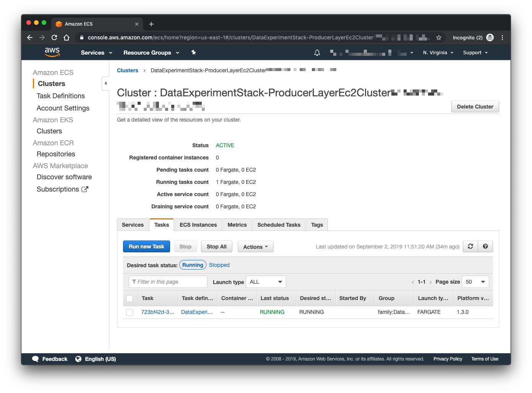This screenshot has height=393, width=532.
Task: Click the browser back arrow
Action: pyautogui.click(x=30, y=37)
